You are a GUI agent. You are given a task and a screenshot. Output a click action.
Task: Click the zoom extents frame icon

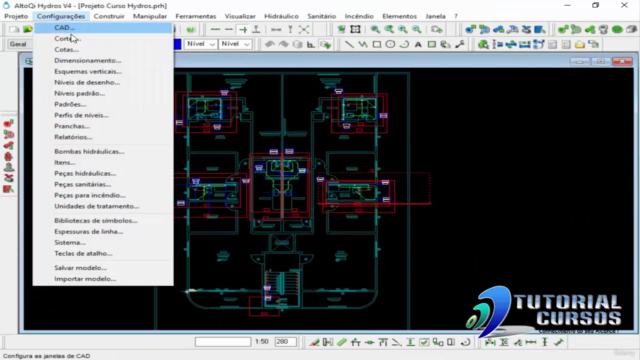click(356, 29)
